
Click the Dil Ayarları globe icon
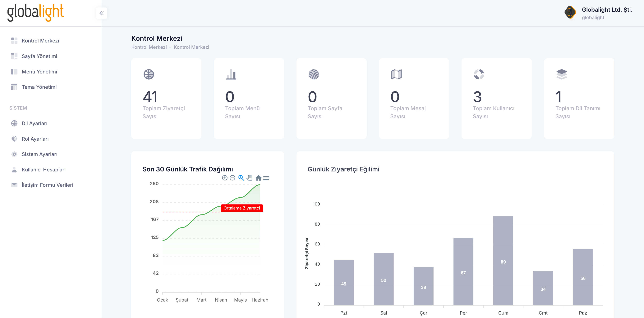click(x=14, y=123)
